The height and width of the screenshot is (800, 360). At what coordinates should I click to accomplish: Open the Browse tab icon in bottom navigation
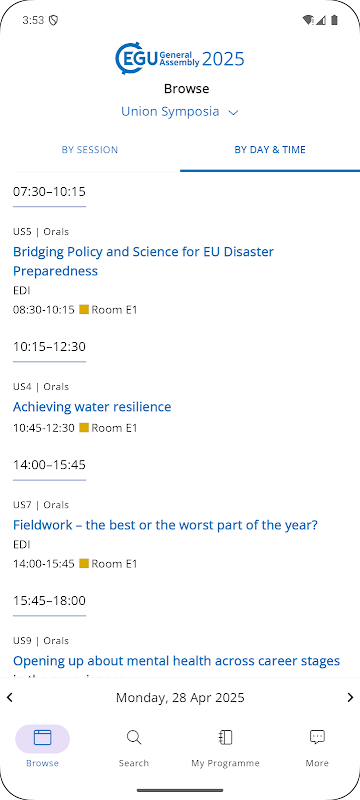click(42, 738)
